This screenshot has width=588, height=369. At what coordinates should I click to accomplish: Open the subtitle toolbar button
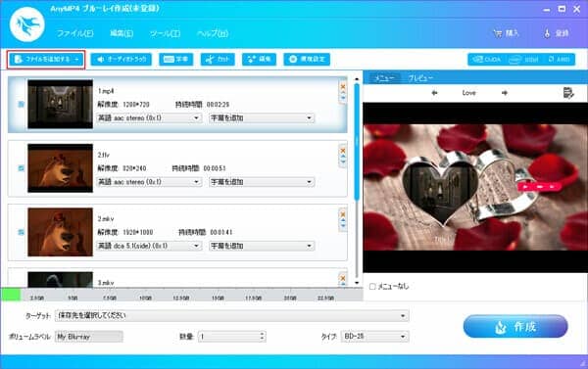[x=175, y=59]
